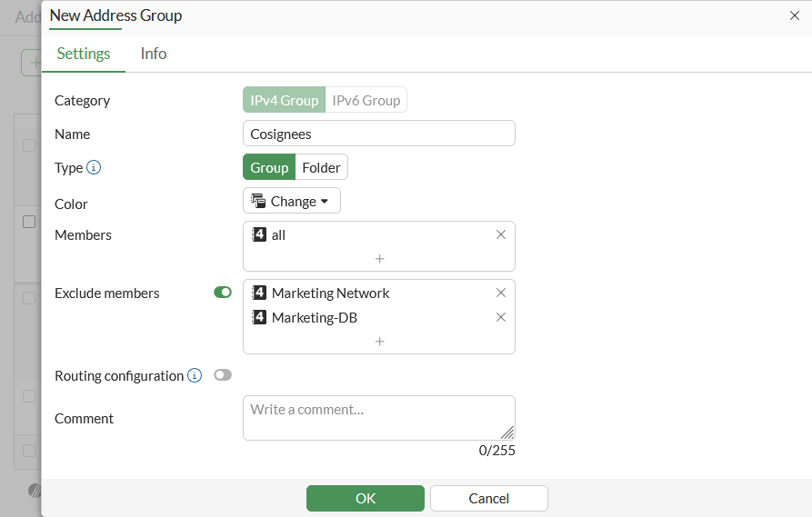Click the Routing configuration info icon
The image size is (812, 517).
(x=195, y=375)
